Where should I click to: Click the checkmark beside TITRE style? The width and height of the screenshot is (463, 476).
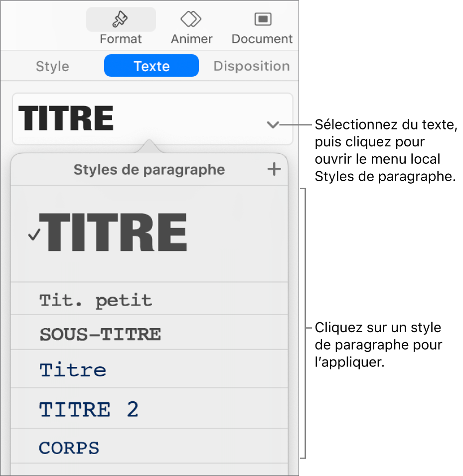[34, 236]
